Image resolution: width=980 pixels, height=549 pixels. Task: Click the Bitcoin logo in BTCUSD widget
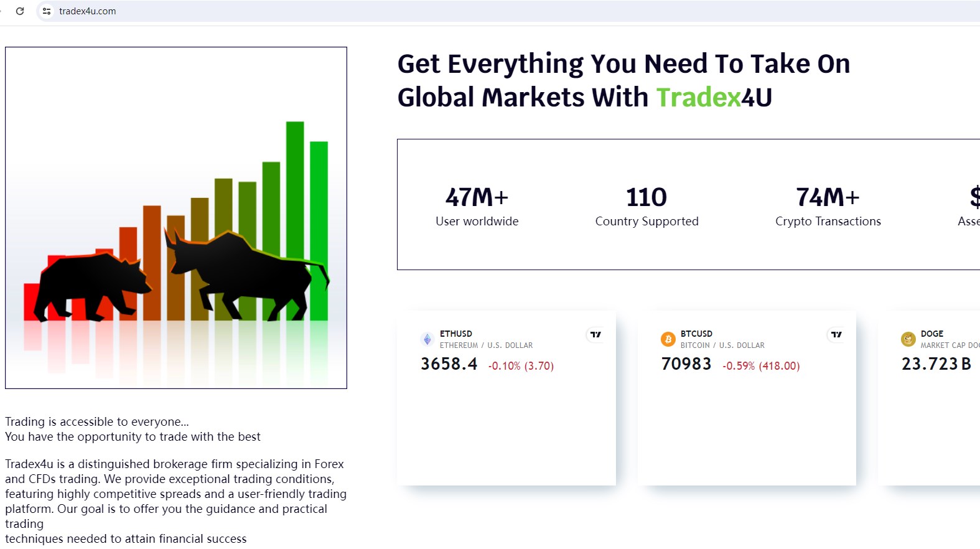(668, 339)
